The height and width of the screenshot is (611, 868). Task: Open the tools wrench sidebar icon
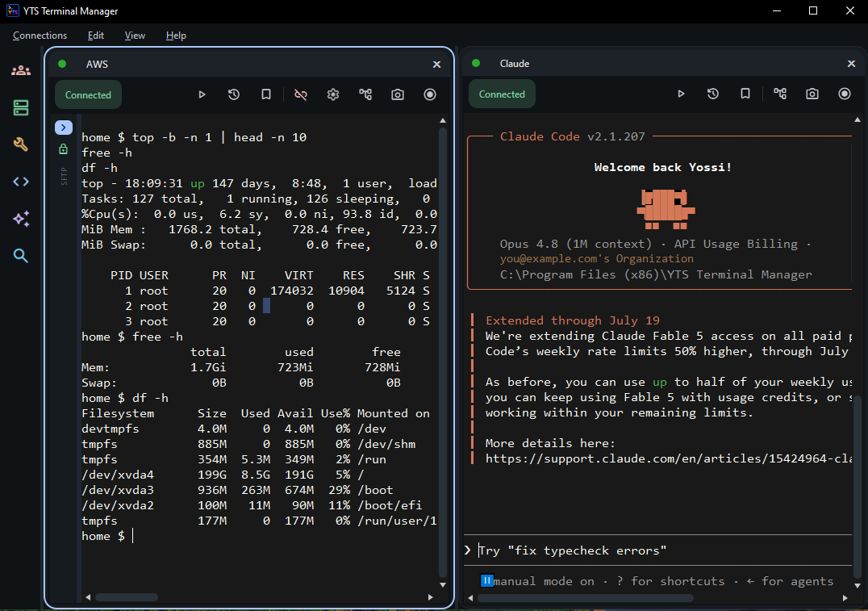click(x=21, y=144)
